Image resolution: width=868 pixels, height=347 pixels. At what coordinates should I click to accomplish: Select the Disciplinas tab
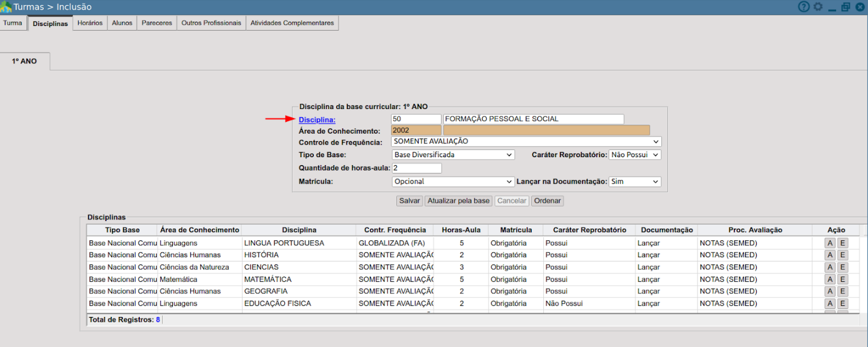[x=51, y=23]
